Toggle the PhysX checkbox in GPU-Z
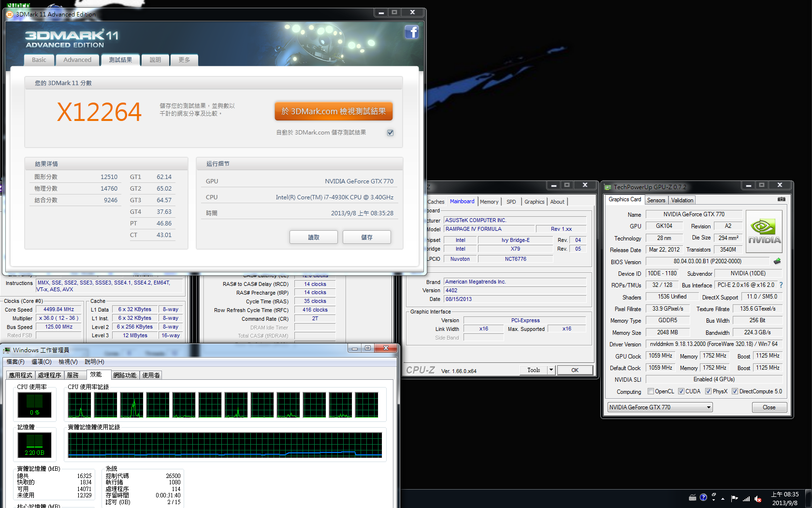The height and width of the screenshot is (508, 812). click(x=708, y=391)
